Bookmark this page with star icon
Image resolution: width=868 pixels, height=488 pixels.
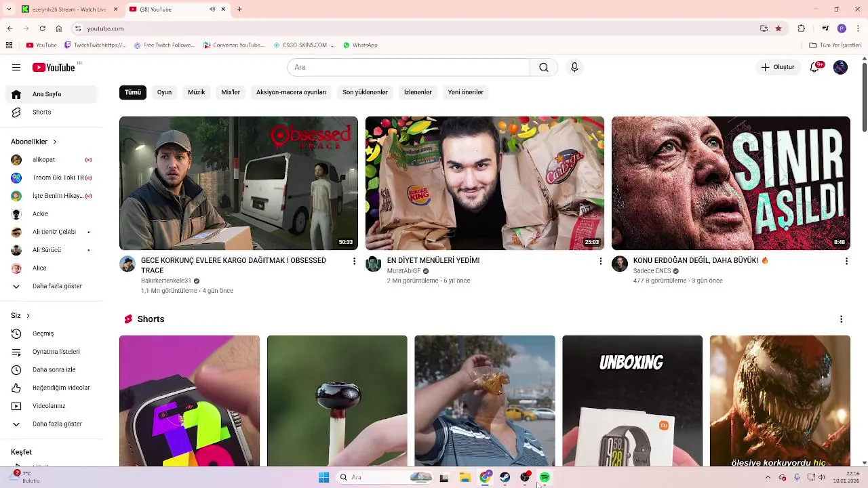[x=778, y=28]
